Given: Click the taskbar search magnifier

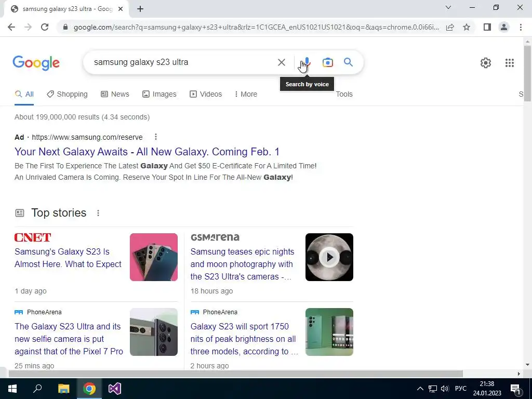Looking at the screenshot, I should click(37, 389).
